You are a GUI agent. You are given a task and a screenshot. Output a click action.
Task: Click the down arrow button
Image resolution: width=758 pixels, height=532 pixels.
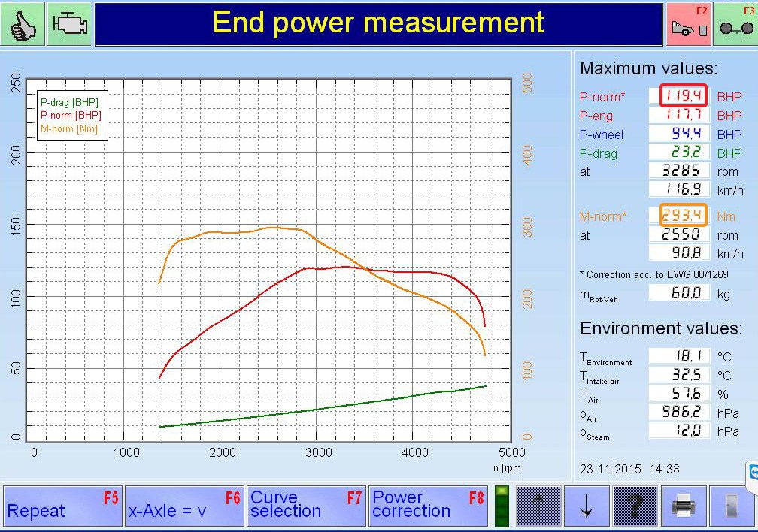(587, 506)
